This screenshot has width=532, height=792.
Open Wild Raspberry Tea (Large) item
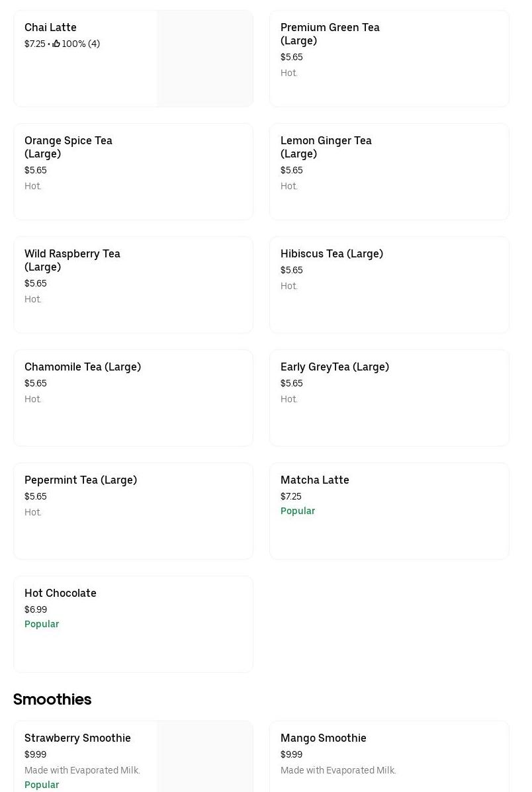pyautogui.click(x=133, y=285)
